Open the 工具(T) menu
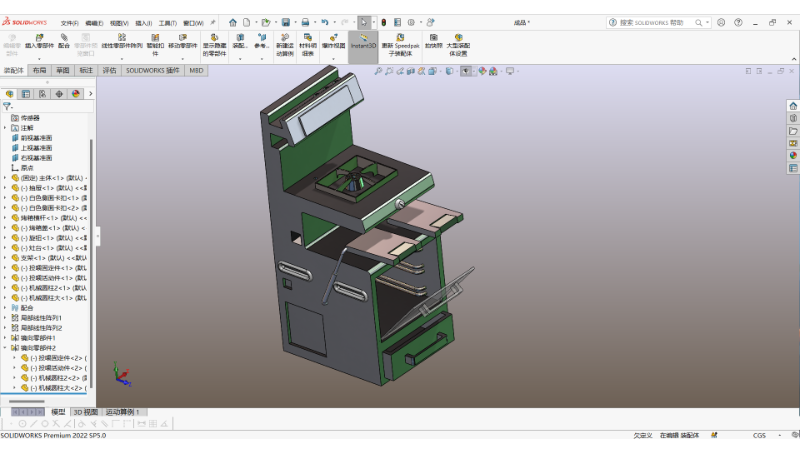The height and width of the screenshot is (453, 800). coord(167,23)
